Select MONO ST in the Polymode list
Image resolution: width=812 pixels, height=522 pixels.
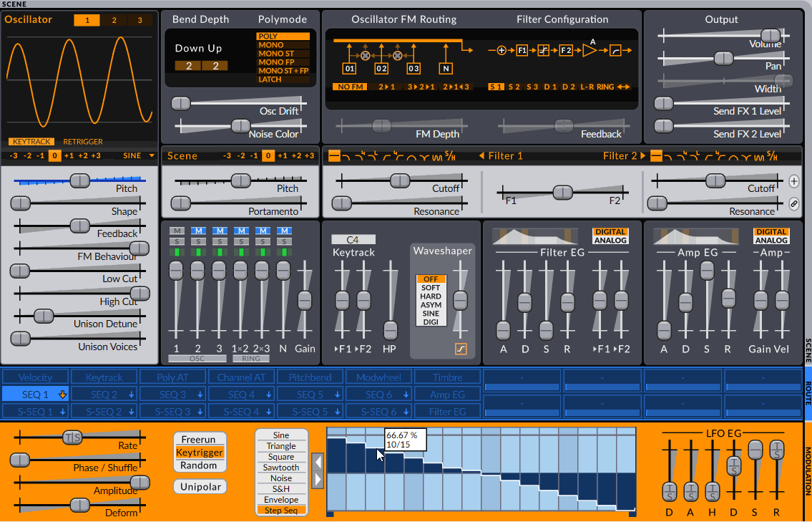click(x=283, y=54)
